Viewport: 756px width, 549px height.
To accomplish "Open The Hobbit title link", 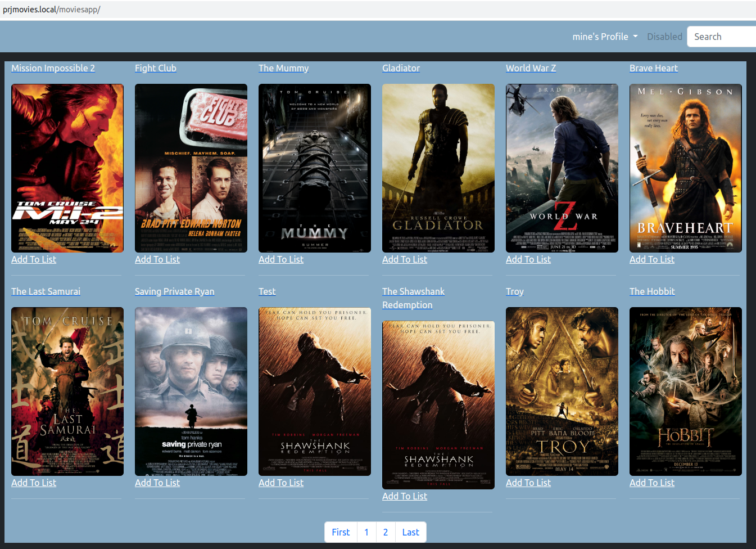I will [652, 291].
